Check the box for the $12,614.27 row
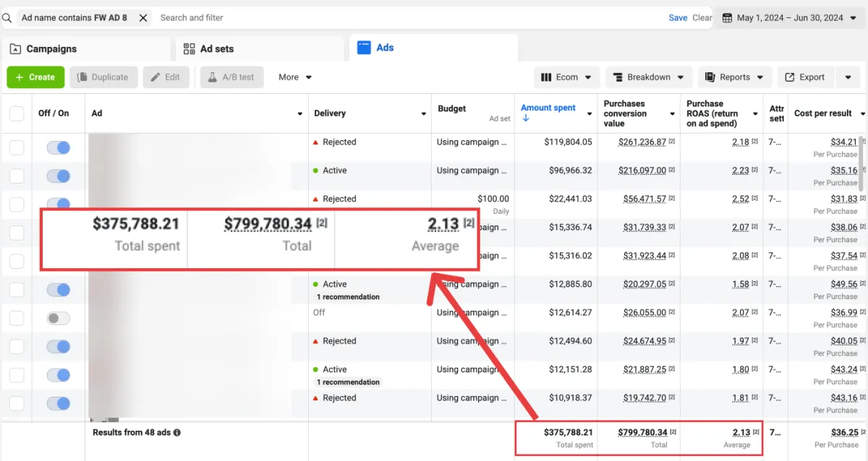The image size is (868, 461). click(x=17, y=318)
